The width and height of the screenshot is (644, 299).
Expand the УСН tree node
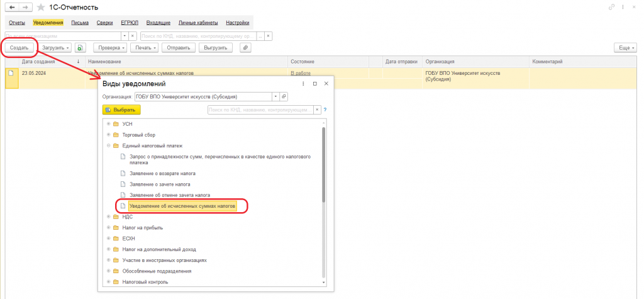click(108, 124)
